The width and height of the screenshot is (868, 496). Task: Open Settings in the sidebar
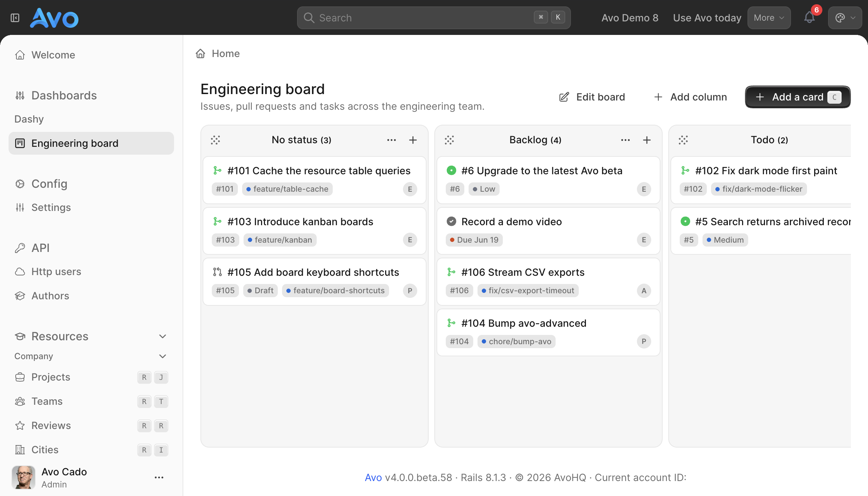click(x=91, y=207)
